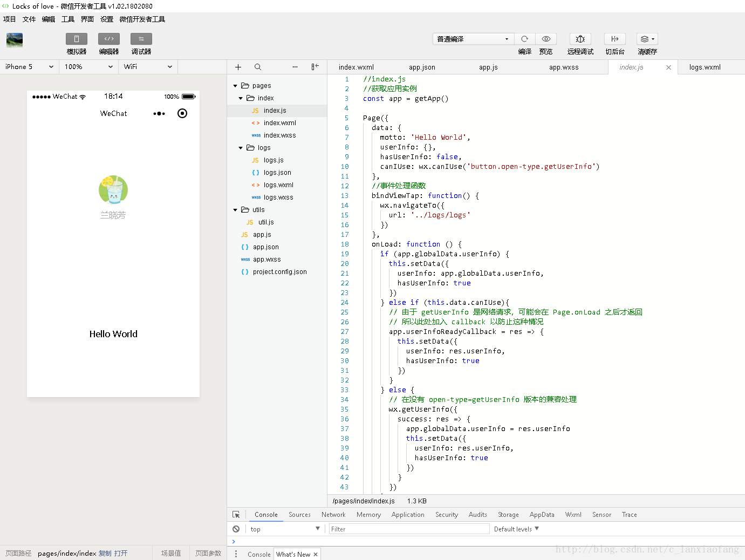Viewport: 745px width, 560px height.
Task: Add new file with plus icon
Action: 238,67
